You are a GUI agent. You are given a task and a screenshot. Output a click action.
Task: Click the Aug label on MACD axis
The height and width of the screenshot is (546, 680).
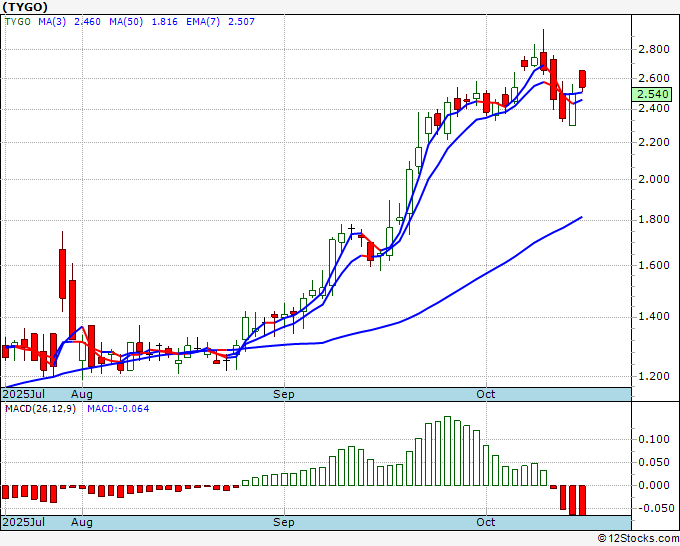coord(82,522)
